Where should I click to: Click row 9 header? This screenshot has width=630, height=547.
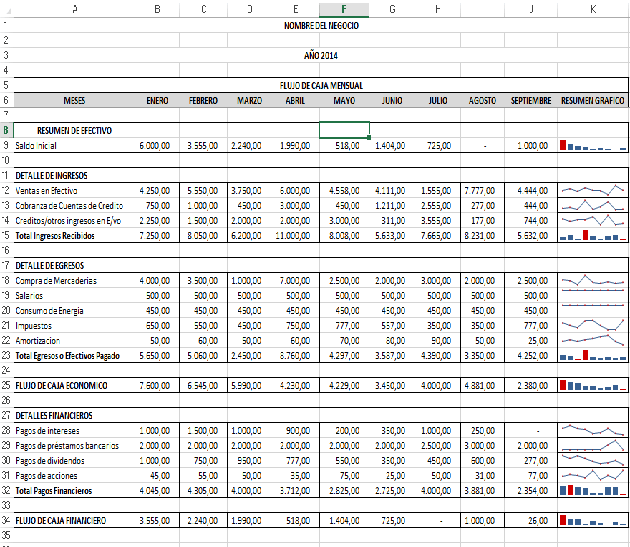(6, 145)
